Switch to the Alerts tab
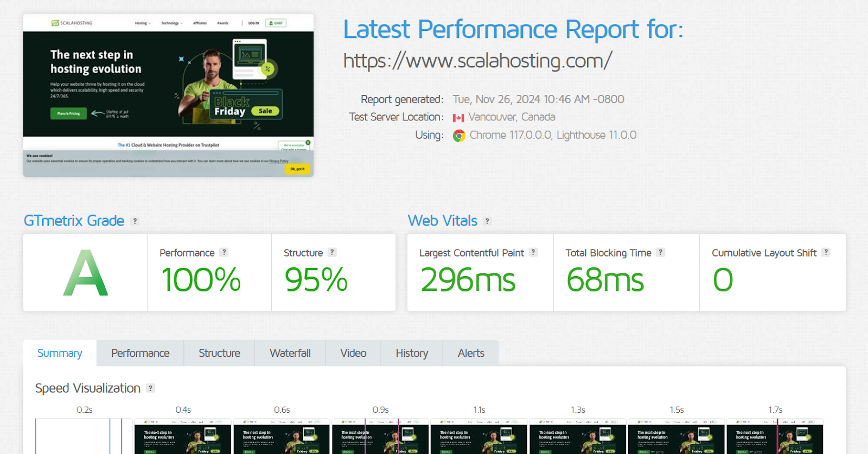The height and width of the screenshot is (454, 868). point(471,353)
